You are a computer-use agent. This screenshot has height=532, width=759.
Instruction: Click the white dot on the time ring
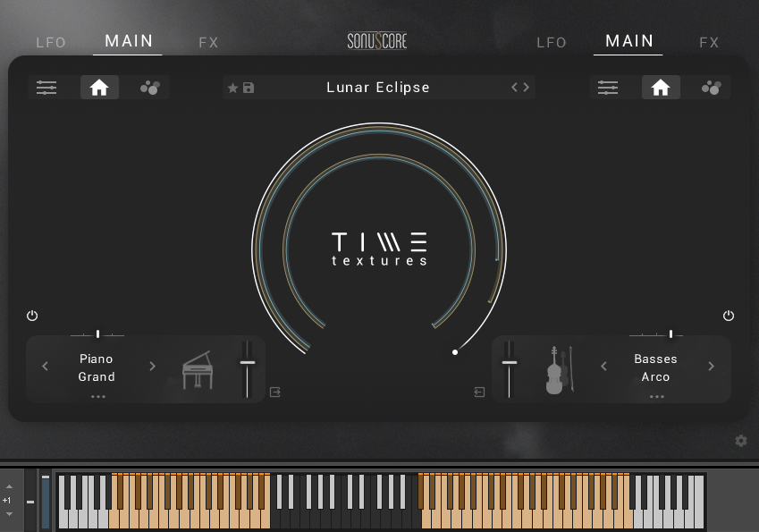click(454, 352)
